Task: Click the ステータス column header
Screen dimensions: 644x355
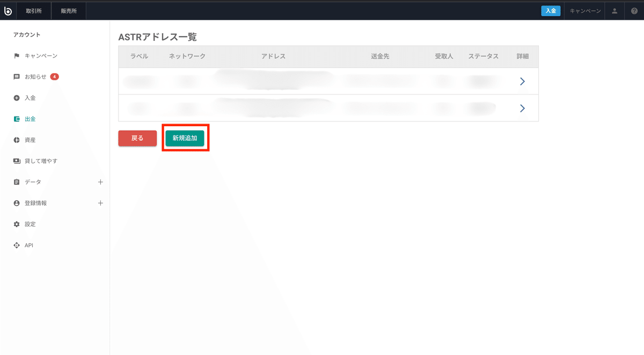Action: (483, 56)
